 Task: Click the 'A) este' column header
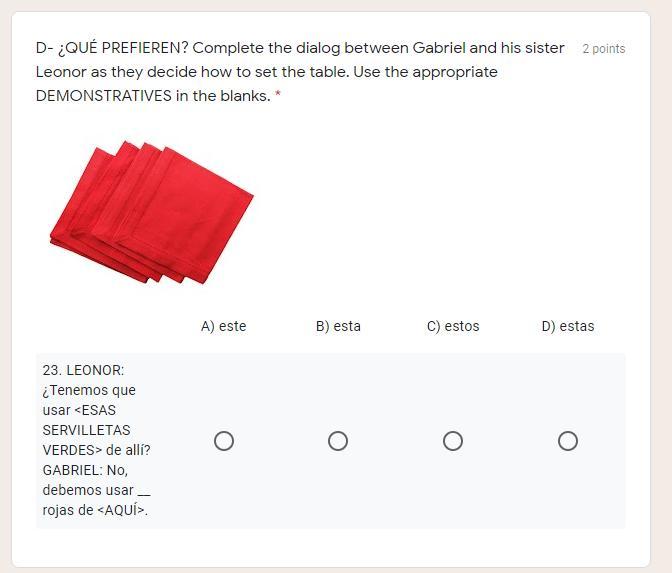click(x=223, y=326)
